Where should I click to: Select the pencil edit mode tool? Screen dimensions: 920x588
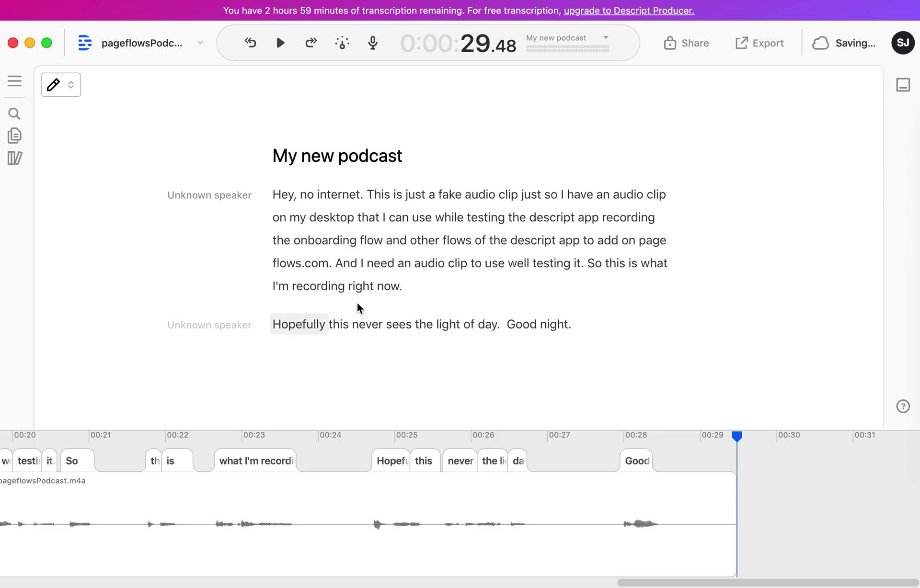pyautogui.click(x=53, y=85)
